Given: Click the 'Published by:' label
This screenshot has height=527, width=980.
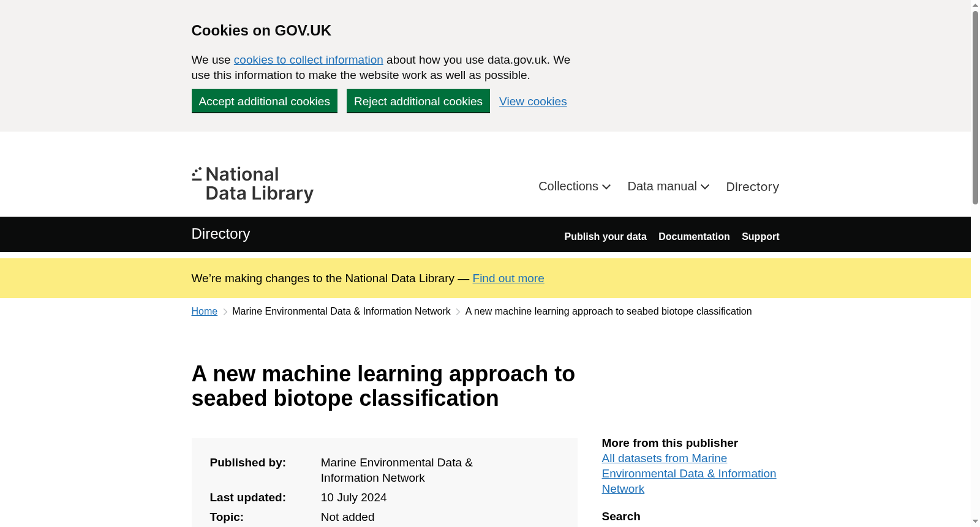Looking at the screenshot, I should pos(248,463).
